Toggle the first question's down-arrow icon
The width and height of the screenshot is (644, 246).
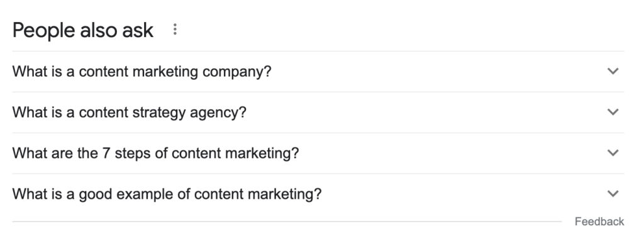[613, 71]
